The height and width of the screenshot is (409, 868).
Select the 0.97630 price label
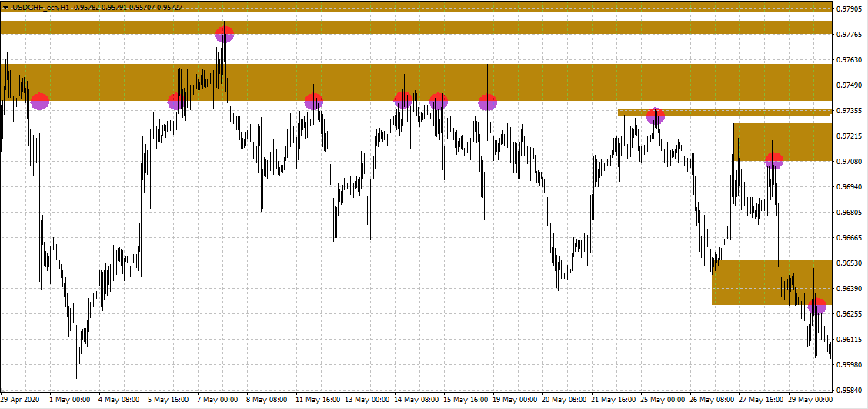(850, 60)
